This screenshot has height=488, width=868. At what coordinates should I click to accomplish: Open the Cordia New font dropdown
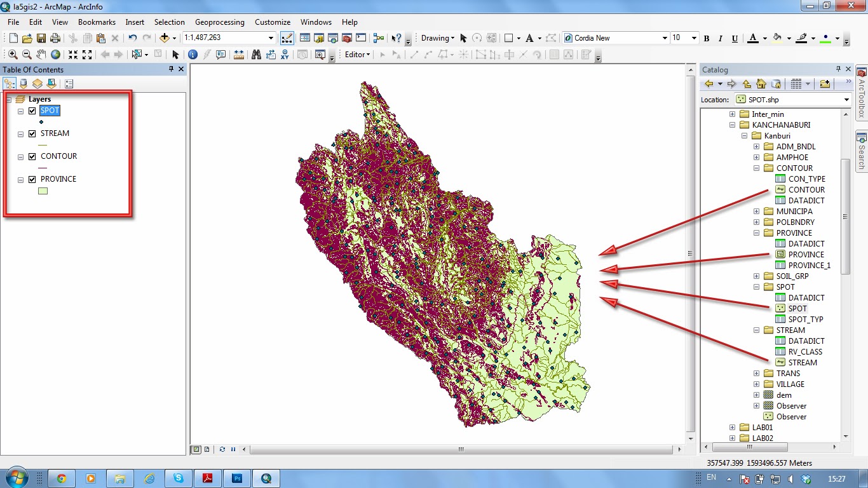tap(664, 37)
